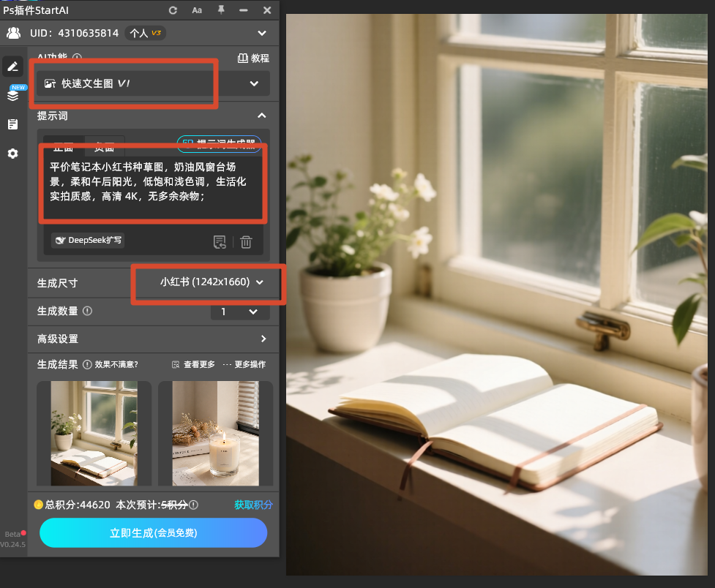Open the 小红书 (1242x1660) size dropdown
The image size is (715, 588).
point(212,282)
